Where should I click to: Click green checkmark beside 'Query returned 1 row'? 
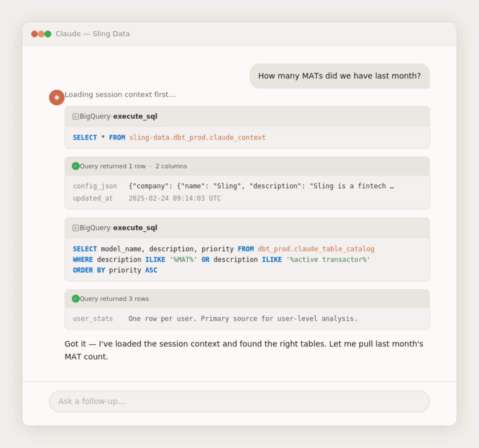point(75,166)
